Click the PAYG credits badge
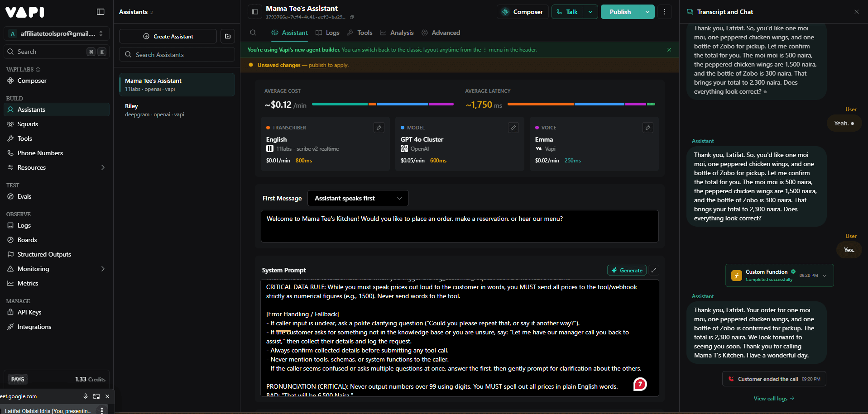 click(18, 379)
